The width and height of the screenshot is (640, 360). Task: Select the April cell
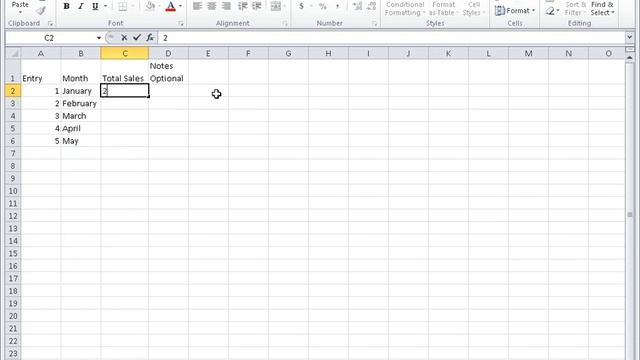[81, 129]
